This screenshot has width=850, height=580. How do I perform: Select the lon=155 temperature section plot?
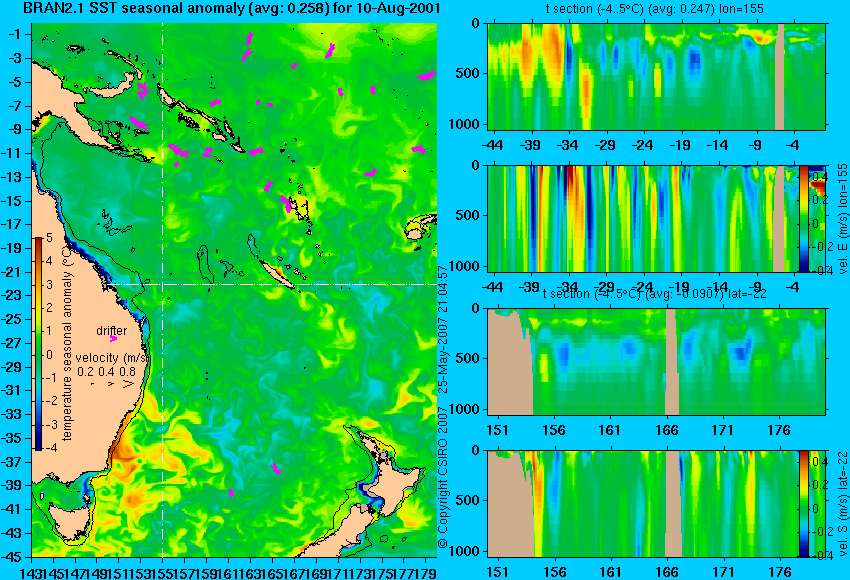click(x=656, y=76)
